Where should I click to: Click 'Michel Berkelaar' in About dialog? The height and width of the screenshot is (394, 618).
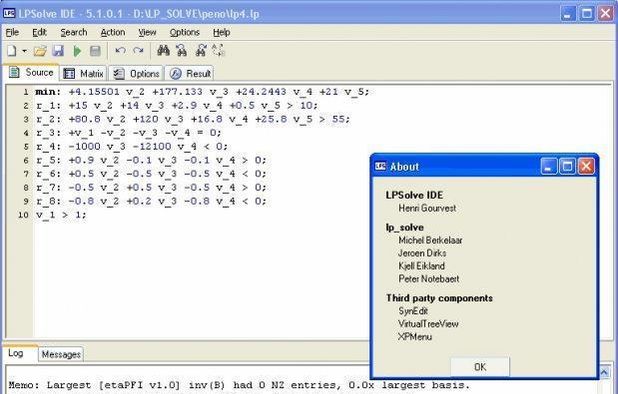430,240
